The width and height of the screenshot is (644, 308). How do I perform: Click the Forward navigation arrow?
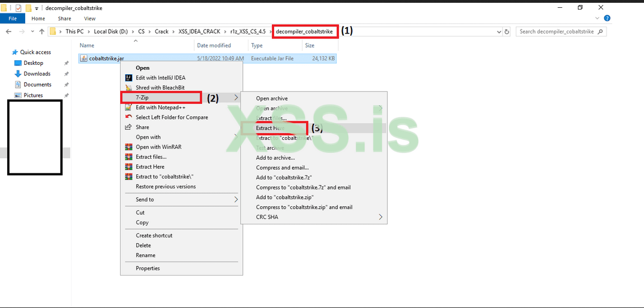point(21,31)
